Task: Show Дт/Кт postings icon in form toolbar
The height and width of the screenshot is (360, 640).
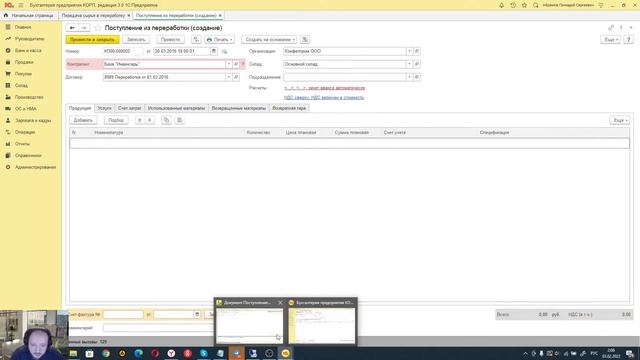Action: [196, 40]
